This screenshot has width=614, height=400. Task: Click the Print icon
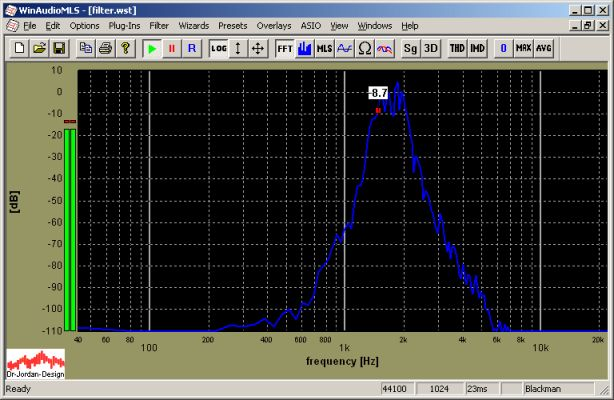(105, 48)
